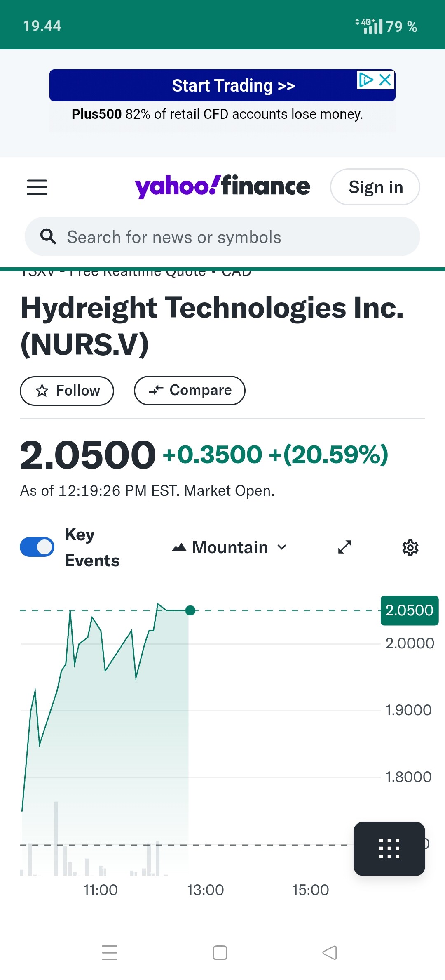Compare NURS.V with other symbols
445x980 pixels.
[x=190, y=391]
